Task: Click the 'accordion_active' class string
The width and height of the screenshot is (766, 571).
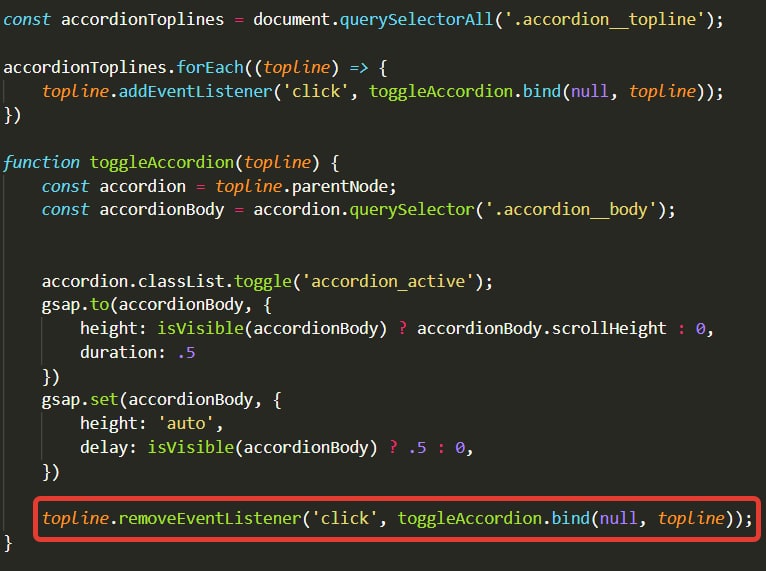Action: click(388, 281)
